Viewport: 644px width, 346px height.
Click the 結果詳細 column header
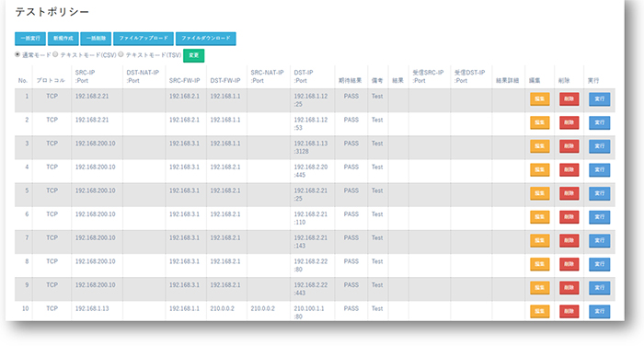pyautogui.click(x=507, y=81)
